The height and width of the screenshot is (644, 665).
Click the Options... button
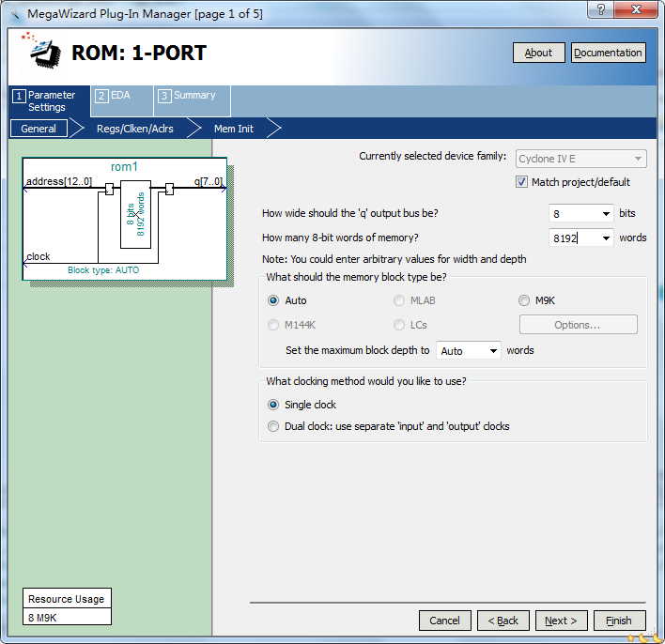(578, 325)
